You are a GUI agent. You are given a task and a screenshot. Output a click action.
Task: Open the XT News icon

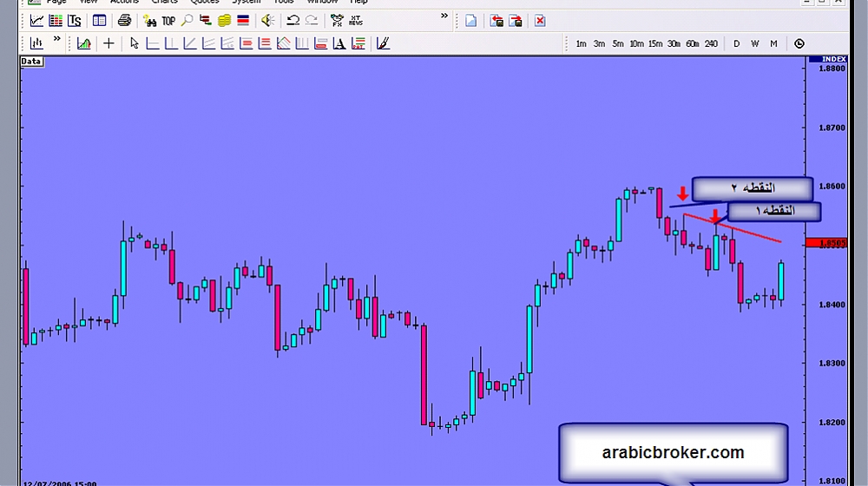click(355, 21)
